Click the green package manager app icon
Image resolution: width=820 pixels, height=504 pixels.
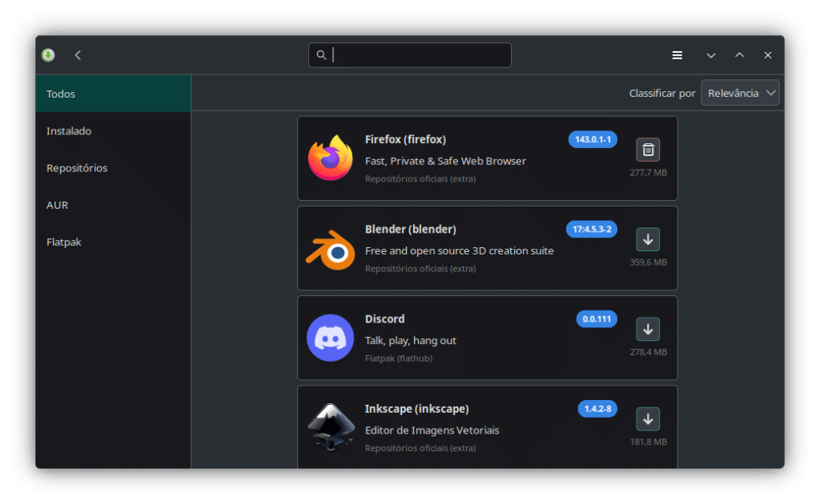[48, 55]
